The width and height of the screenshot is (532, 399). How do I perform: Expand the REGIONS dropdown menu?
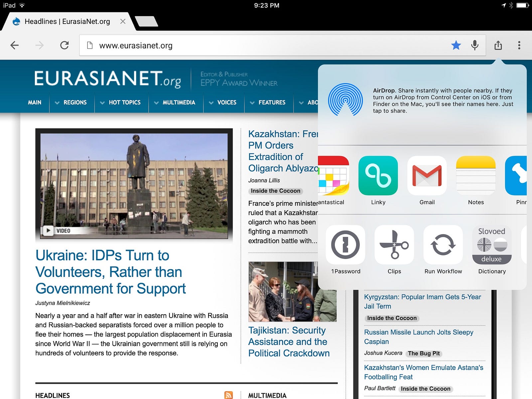(x=71, y=102)
